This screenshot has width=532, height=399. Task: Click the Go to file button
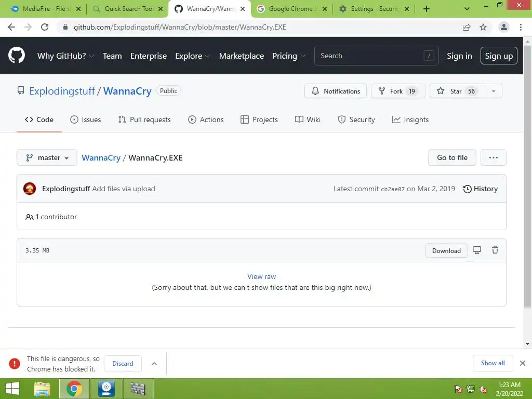click(452, 158)
